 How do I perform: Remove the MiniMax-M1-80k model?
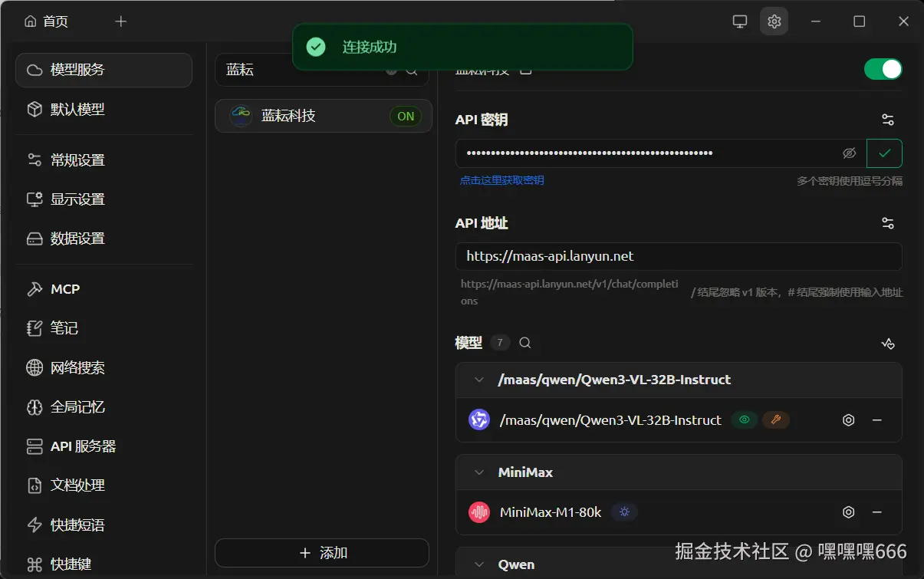click(877, 512)
